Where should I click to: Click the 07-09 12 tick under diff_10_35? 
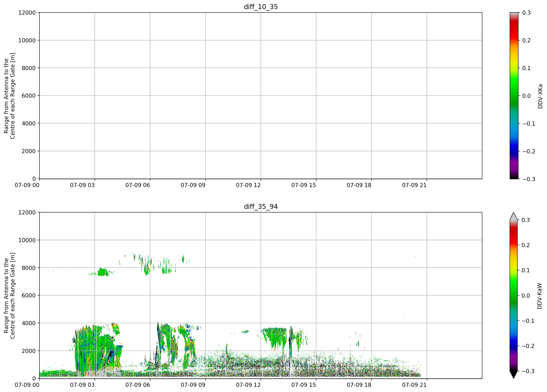249,185
